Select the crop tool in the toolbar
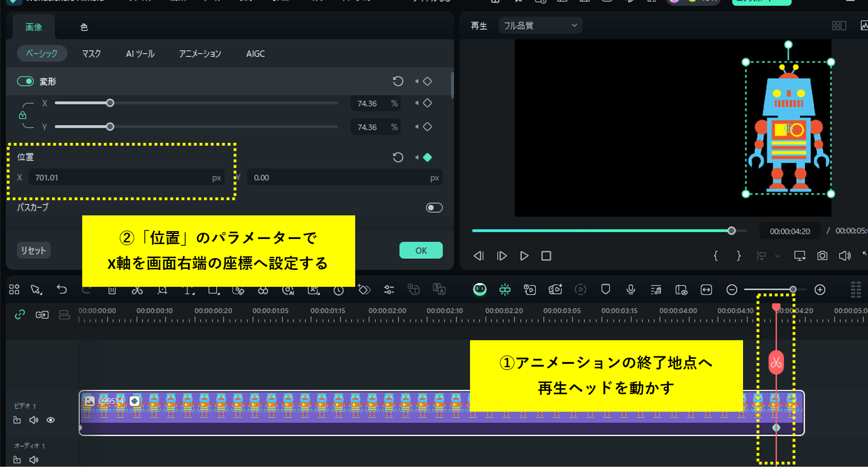The height and width of the screenshot is (469, 868). click(162, 290)
